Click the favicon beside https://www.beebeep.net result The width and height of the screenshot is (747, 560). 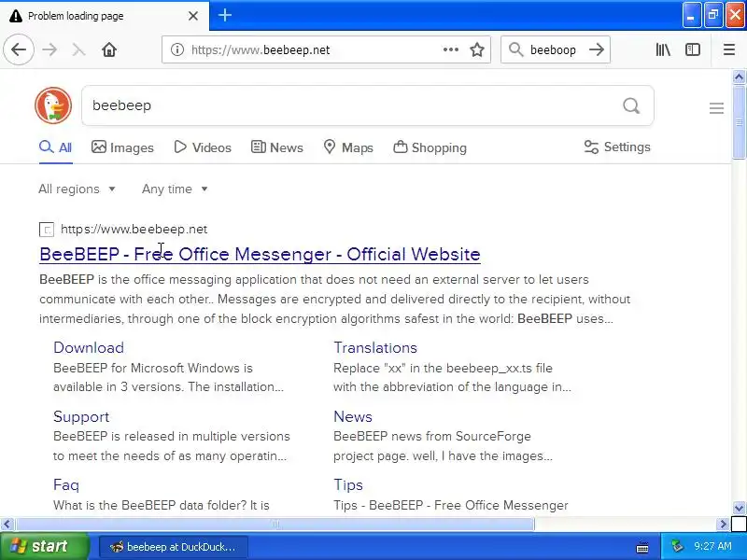(46, 230)
